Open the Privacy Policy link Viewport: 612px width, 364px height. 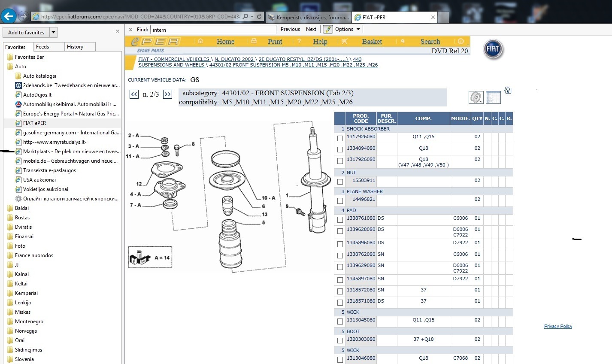tap(558, 326)
